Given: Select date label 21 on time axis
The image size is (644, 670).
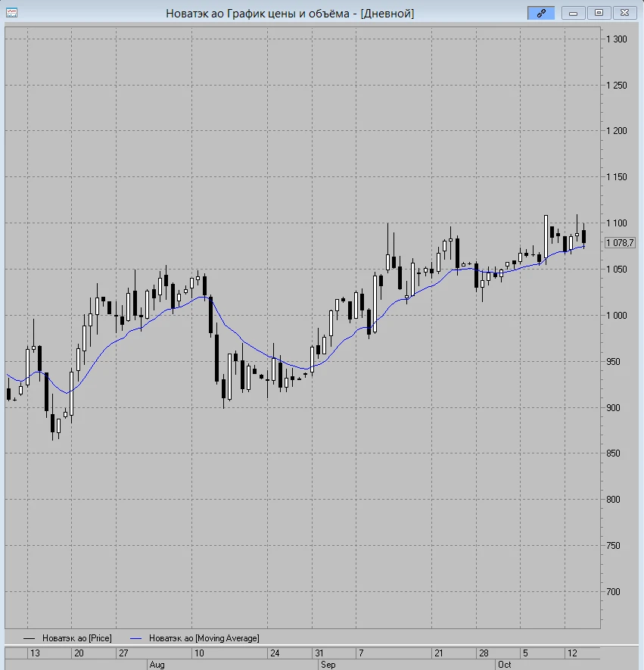Looking at the screenshot, I should pyautogui.click(x=439, y=653).
